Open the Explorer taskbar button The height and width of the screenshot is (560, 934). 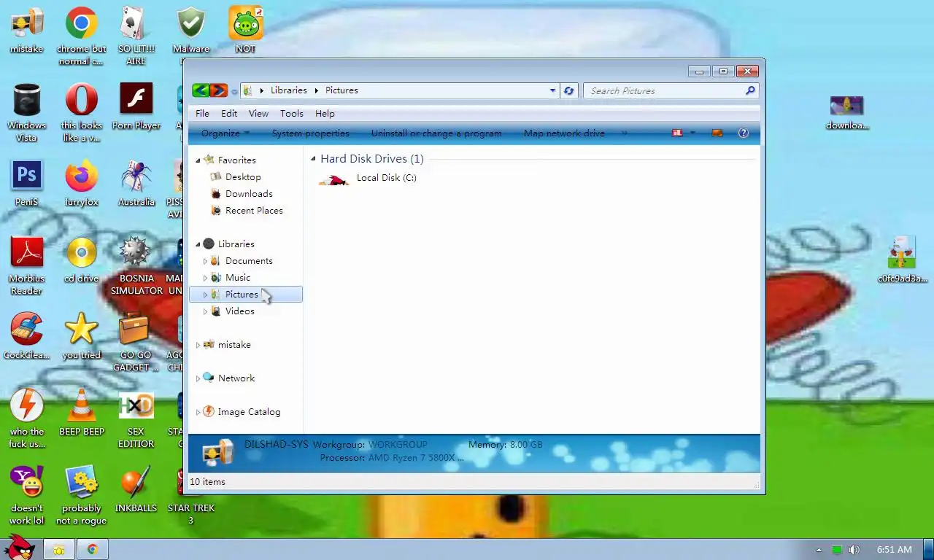click(58, 550)
